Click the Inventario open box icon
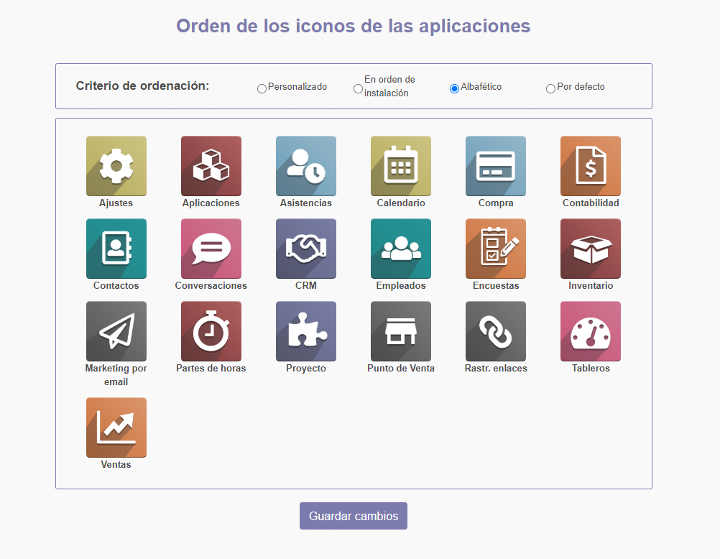Screen dimensions: 720x559 point(591,248)
